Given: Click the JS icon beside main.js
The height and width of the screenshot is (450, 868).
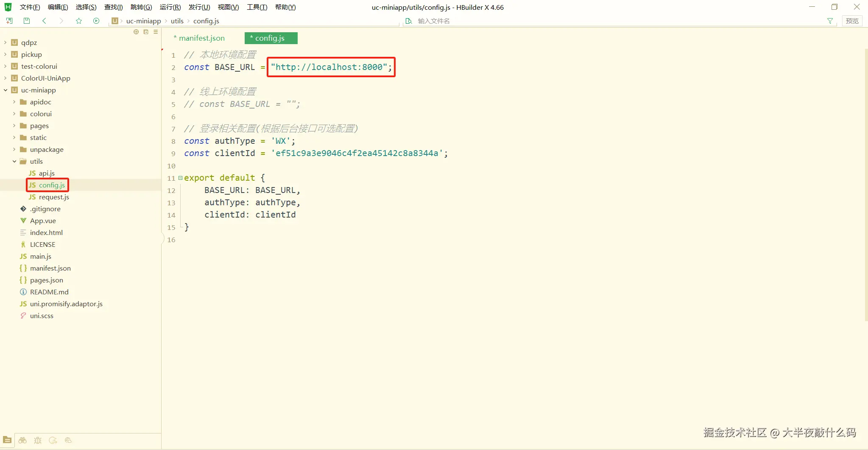Looking at the screenshot, I should coord(23,256).
